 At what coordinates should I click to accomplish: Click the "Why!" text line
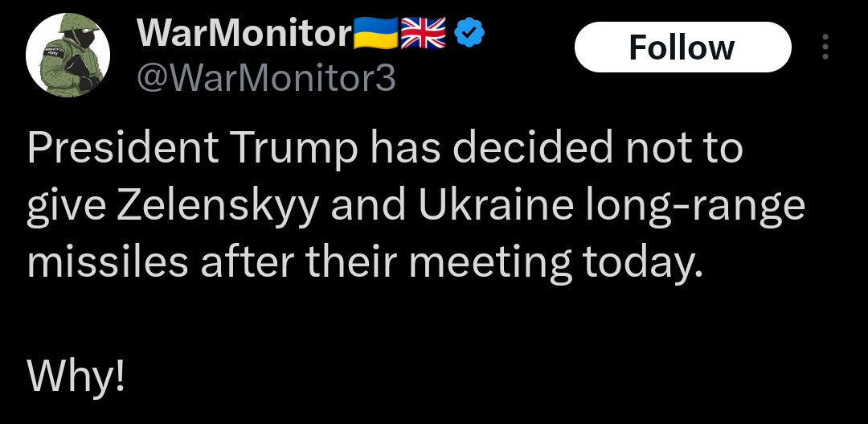[x=76, y=374]
